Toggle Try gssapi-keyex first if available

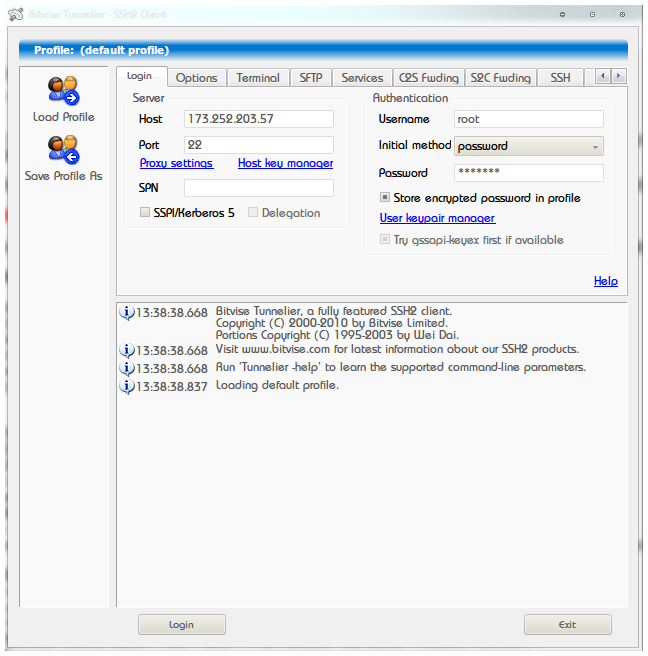384,239
